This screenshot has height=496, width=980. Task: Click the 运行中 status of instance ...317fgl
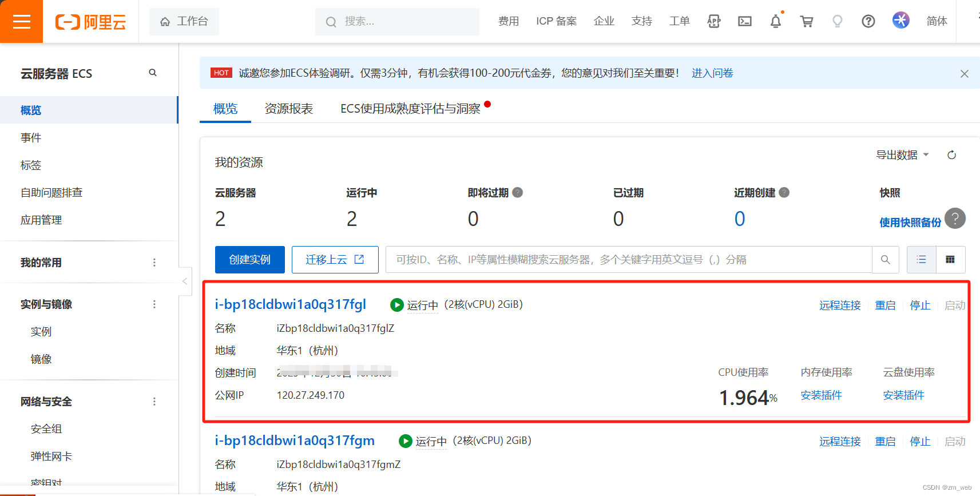click(x=422, y=305)
